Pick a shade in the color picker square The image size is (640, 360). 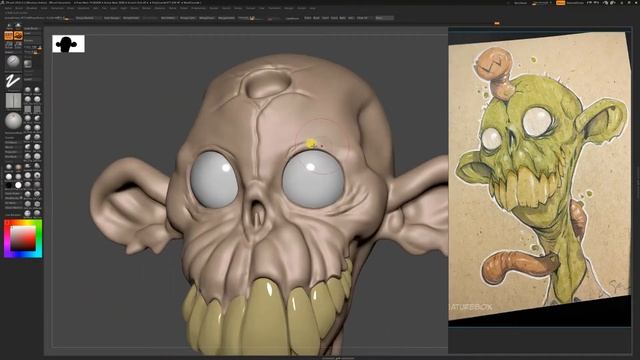(23, 238)
